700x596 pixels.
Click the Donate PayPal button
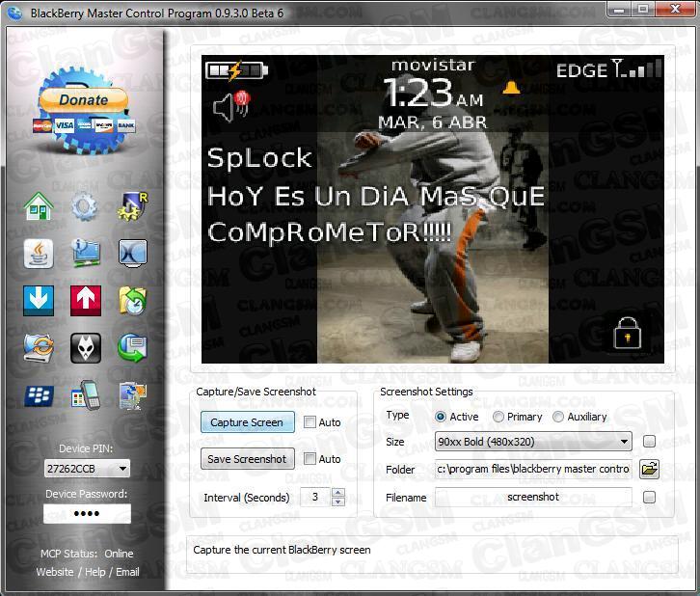pyautogui.click(x=84, y=99)
